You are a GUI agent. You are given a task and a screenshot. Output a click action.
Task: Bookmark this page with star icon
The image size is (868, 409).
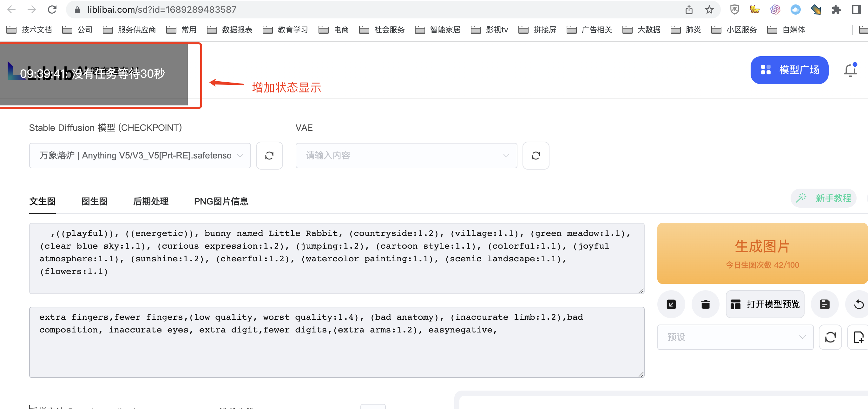709,10
